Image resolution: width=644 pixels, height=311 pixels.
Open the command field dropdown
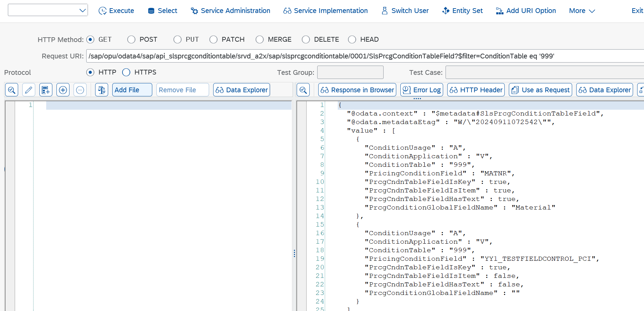pos(82,10)
